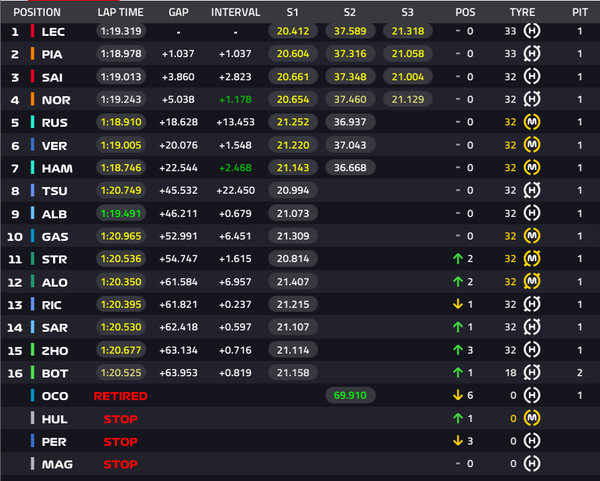
Task: Click the S3 column header
Action: click(407, 12)
